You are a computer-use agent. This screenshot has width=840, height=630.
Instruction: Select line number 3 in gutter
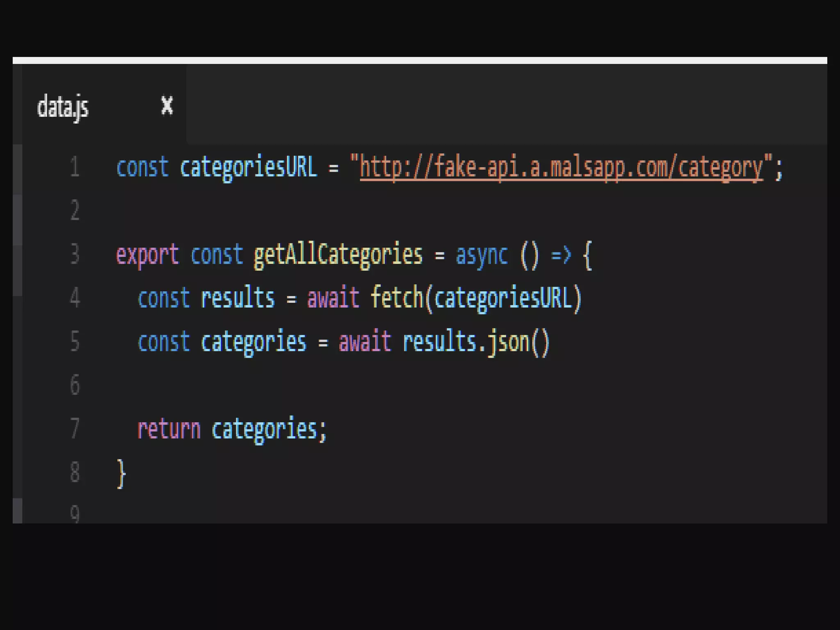point(75,254)
